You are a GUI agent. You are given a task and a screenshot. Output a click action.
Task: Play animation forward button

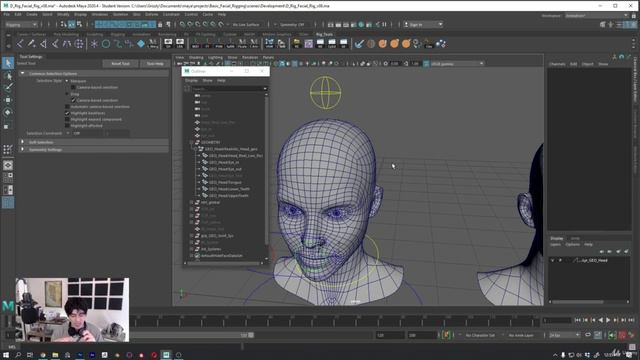[608, 320]
